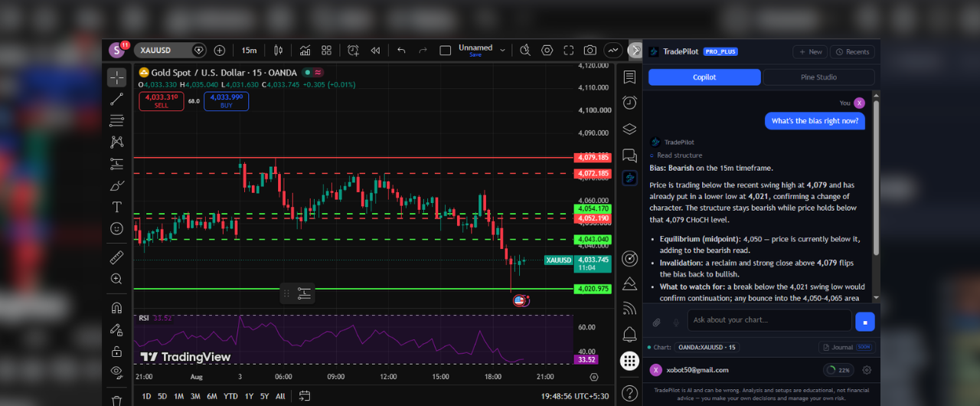Open the candle chart style selector
The image size is (980, 406).
coord(278,50)
